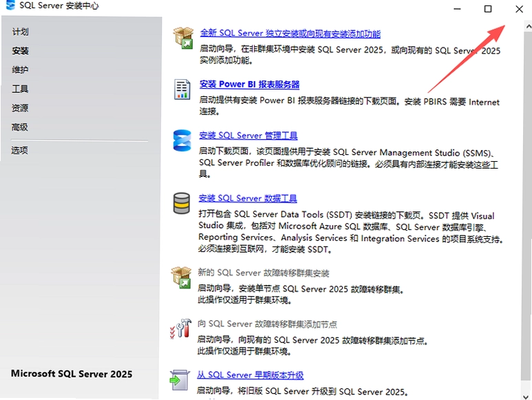Maximize the installation center window
Screen dimensions: 532x400
click(488, 9)
